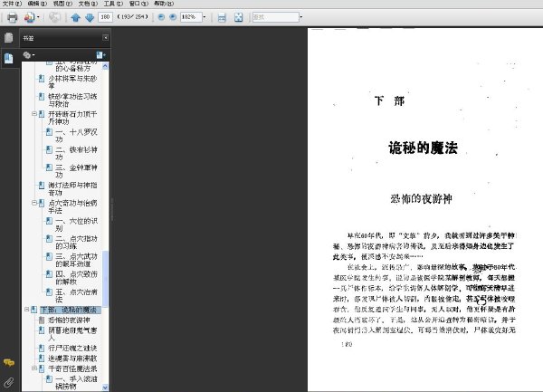Select bookmark 一、手入滚油锅捞物
The width and height of the screenshot is (543, 392).
(x=76, y=382)
